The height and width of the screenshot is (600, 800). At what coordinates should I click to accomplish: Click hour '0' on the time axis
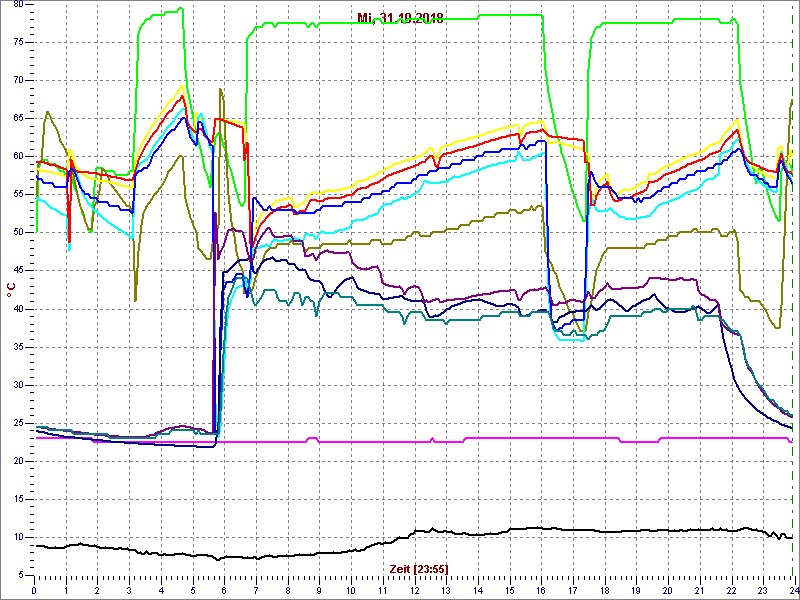tap(34, 590)
